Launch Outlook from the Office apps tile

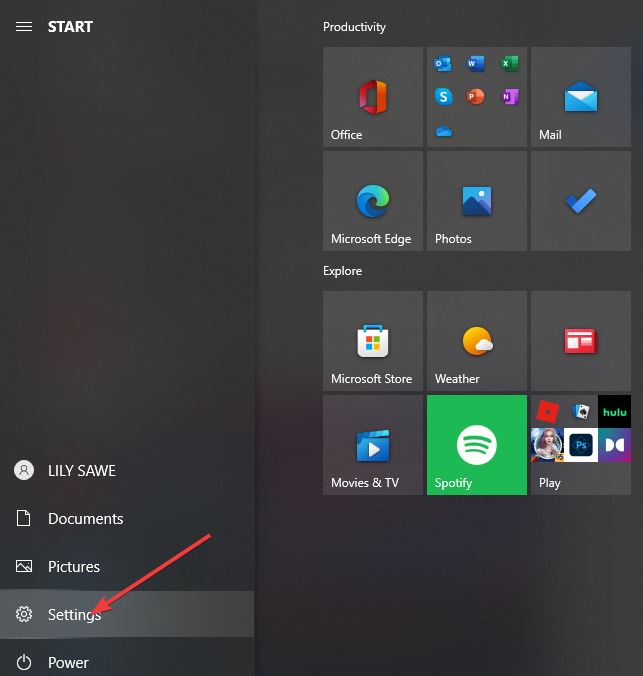pyautogui.click(x=443, y=64)
